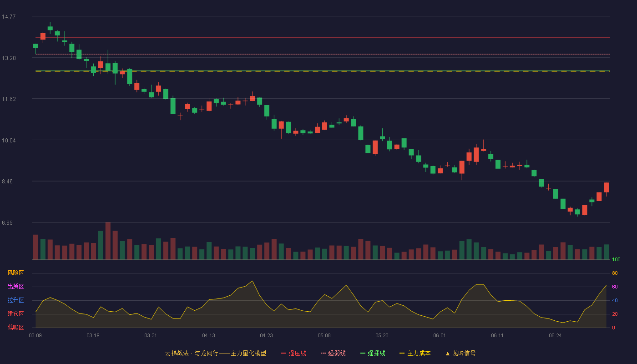Select the 低吸区 zone label
The height and width of the screenshot is (364, 637).
pos(15,328)
